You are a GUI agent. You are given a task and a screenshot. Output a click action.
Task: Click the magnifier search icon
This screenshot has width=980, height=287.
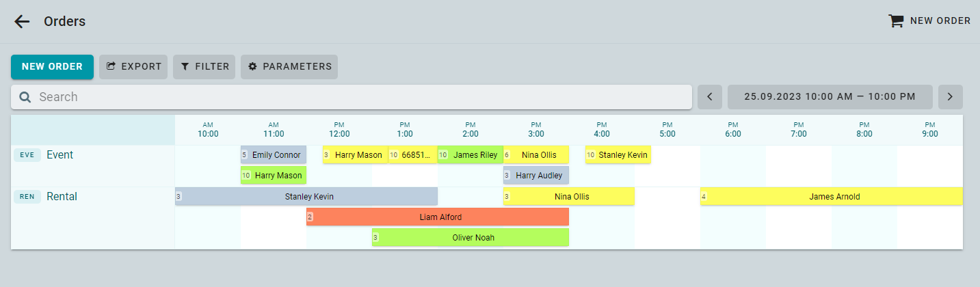[x=25, y=97]
